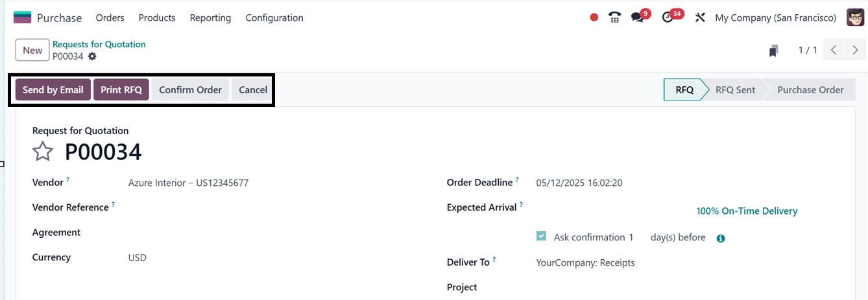
Task: Open the Products dropdown menu
Action: pos(157,17)
